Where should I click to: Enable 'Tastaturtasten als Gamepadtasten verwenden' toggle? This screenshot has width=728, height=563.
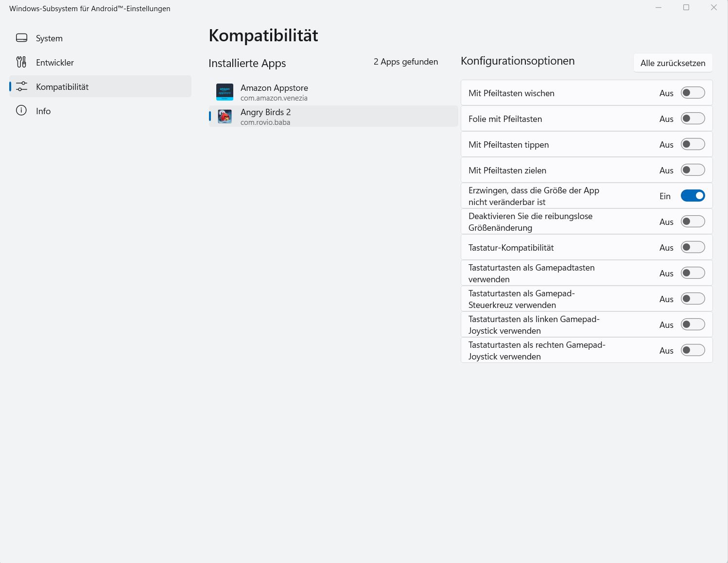[x=693, y=273]
